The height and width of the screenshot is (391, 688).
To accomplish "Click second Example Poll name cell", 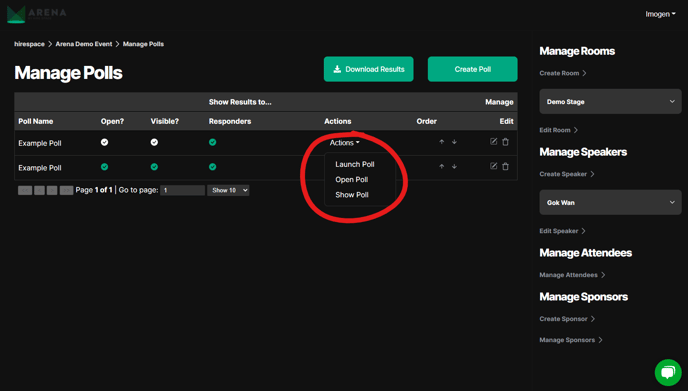I will click(40, 168).
